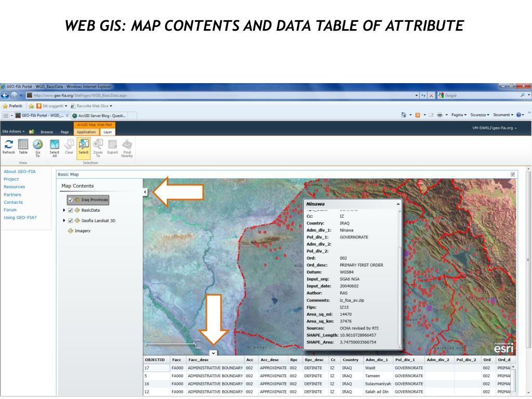Viewport: 532px width, 399px height.
Task: Click the printer icon
Action: coord(440,115)
